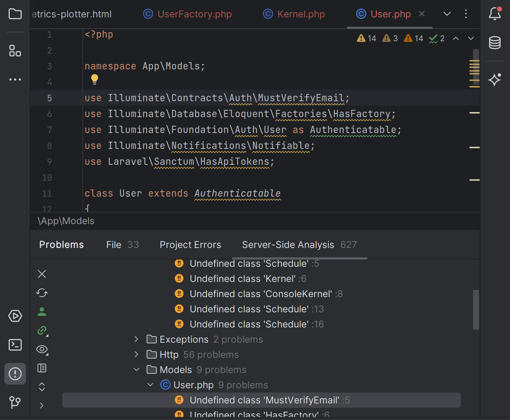The height and width of the screenshot is (420, 510).
Task: Click the intention lightbulb in the editor
Action: click(95, 79)
